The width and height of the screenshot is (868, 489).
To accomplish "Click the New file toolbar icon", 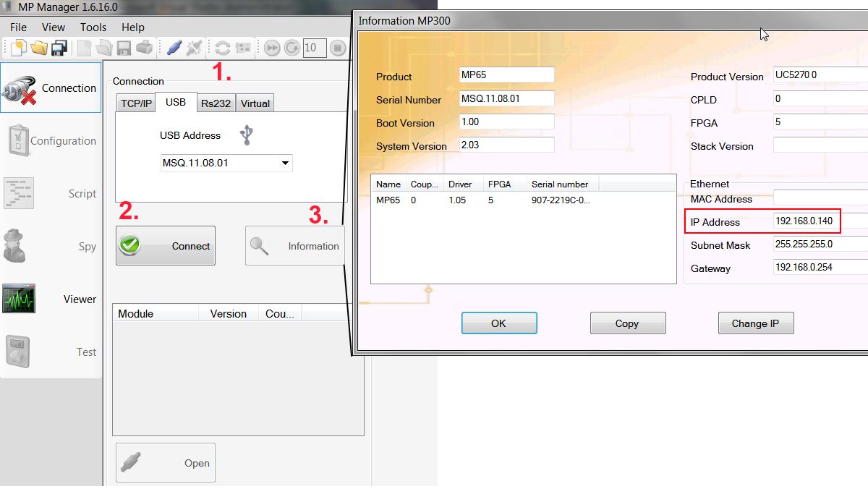I will 18,48.
